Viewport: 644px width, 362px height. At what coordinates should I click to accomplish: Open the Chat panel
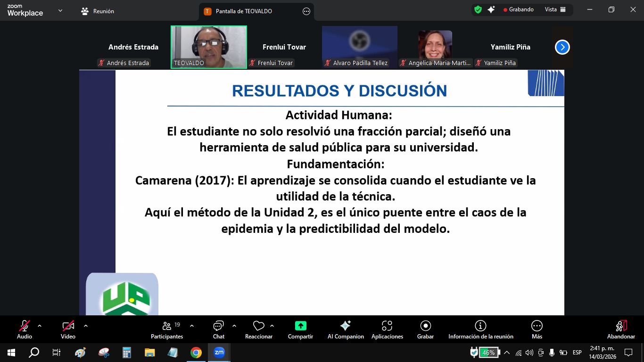(218, 326)
